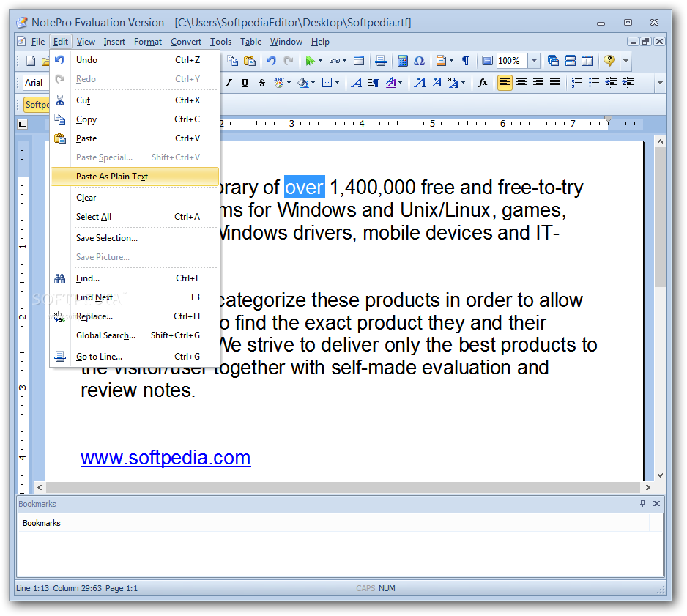Choose Select All in Edit menu
Image resolution: width=687 pixels, height=616 pixels.
click(x=135, y=217)
